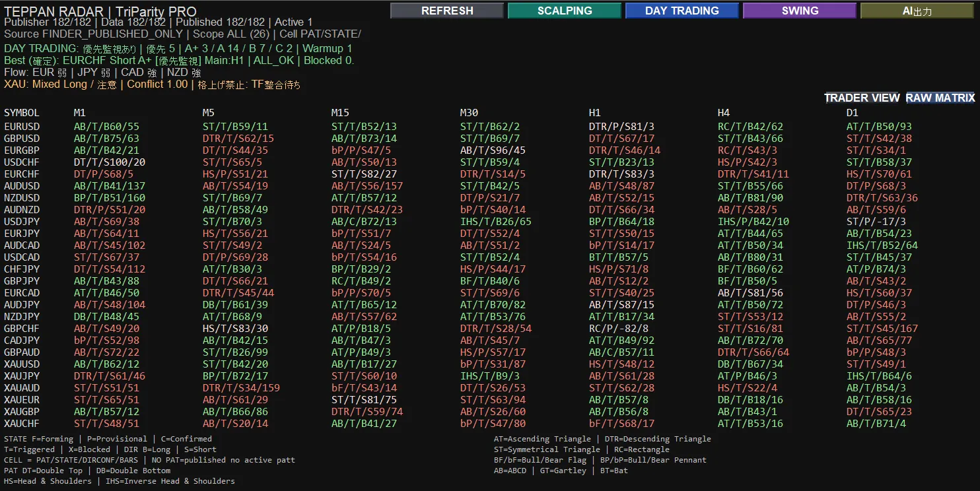Click the NZDUSD H4 cell AB/T/B81/90

coord(750,198)
